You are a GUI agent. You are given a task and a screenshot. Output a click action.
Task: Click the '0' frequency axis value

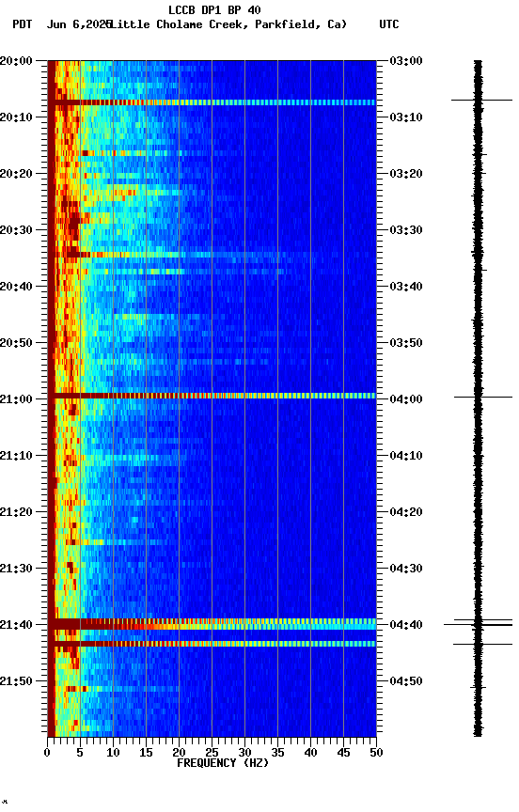(48, 753)
